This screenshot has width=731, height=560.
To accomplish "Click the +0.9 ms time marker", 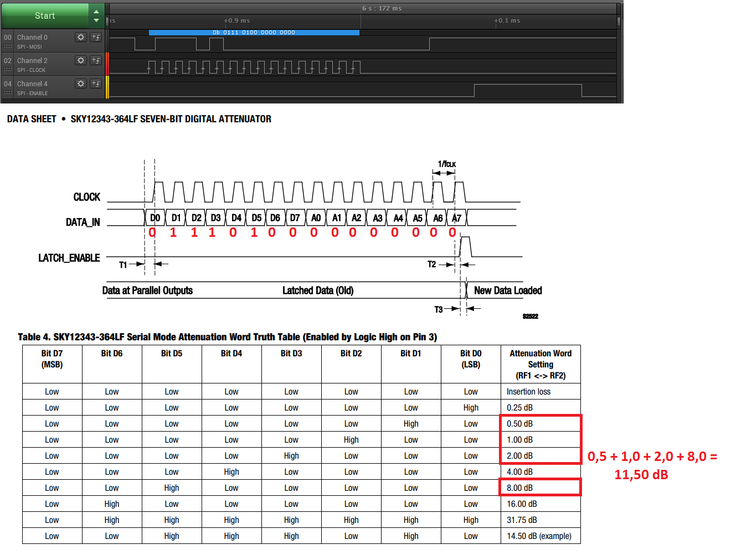I will click(x=237, y=20).
